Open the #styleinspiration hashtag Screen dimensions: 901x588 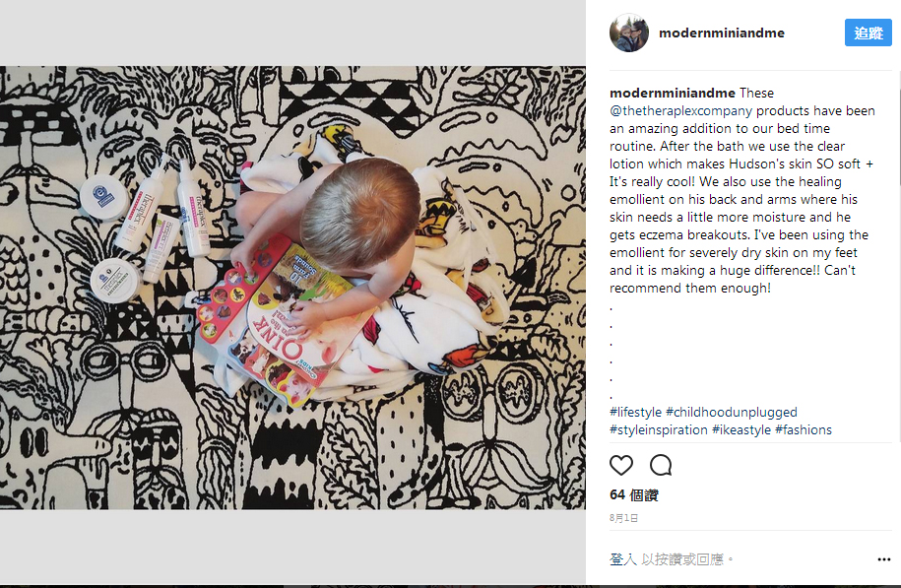point(659,430)
